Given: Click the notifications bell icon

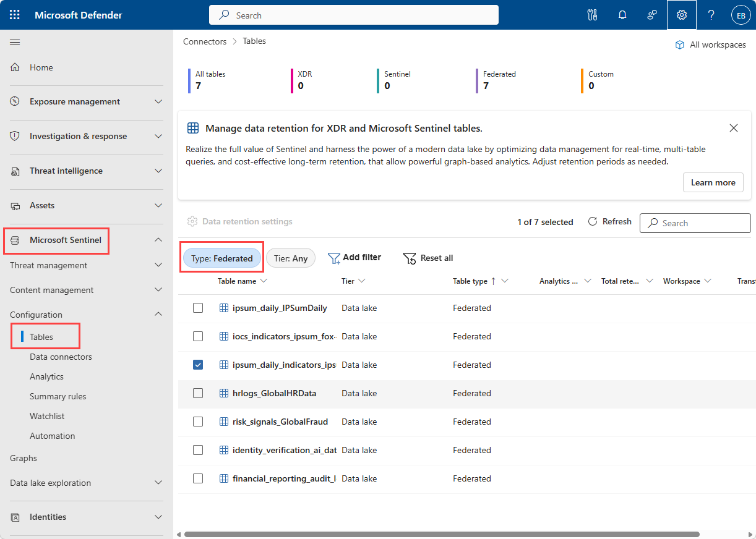Looking at the screenshot, I should 622,15.
